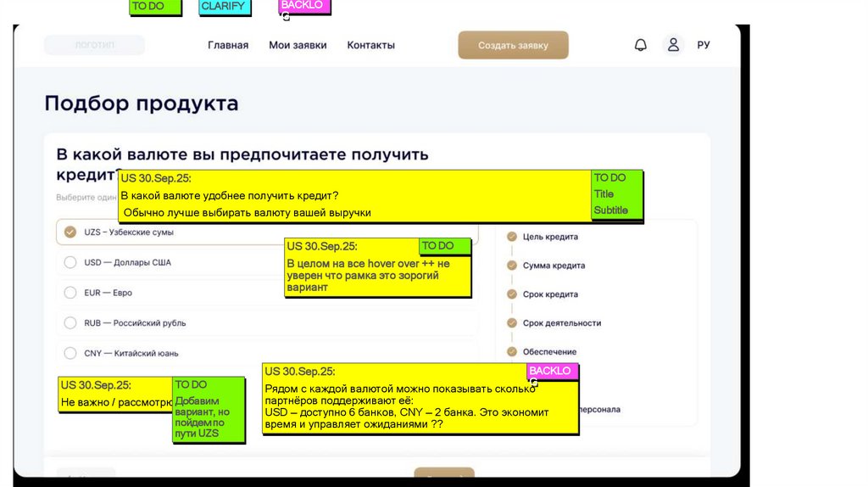The width and height of the screenshot is (868, 487).
Task: Click the magenta BACKLO tag on partners note
Action: click(553, 372)
